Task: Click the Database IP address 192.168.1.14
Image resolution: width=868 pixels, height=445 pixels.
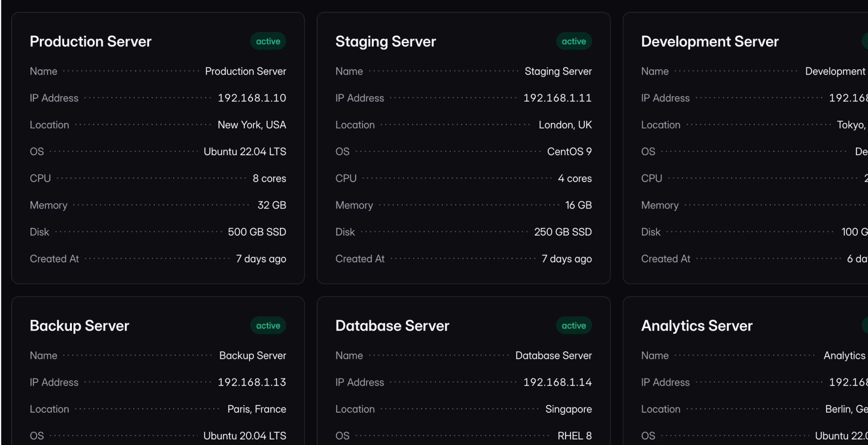Action: [557, 382]
